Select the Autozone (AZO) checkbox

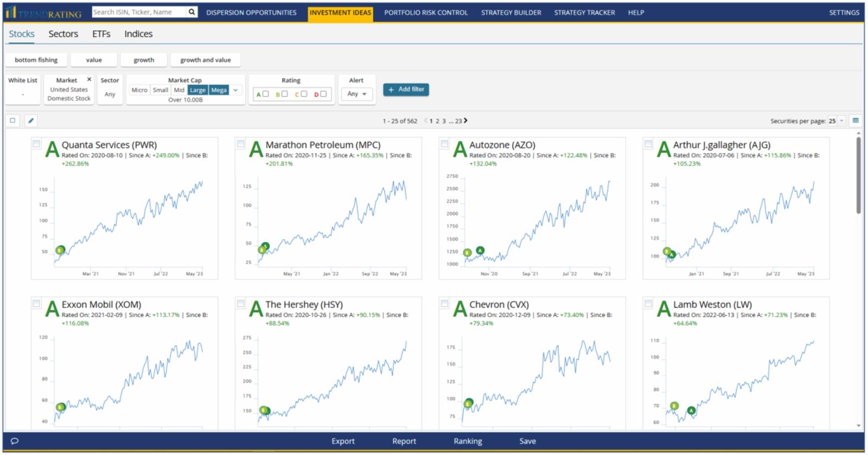click(x=444, y=143)
